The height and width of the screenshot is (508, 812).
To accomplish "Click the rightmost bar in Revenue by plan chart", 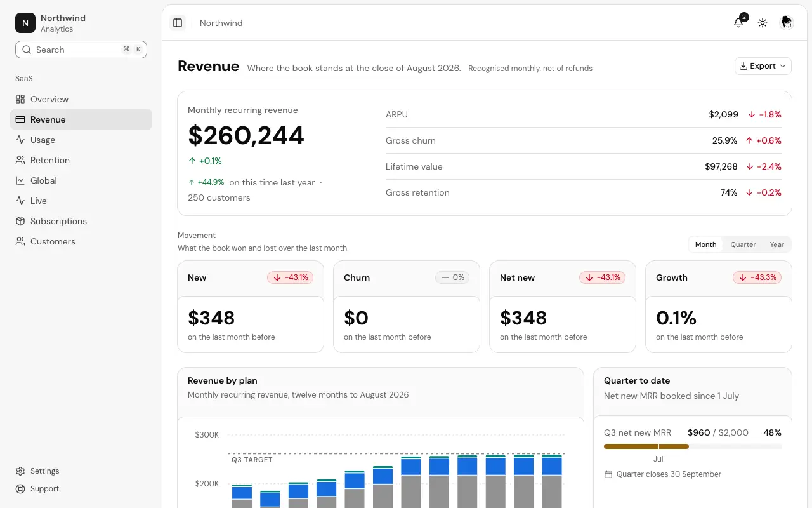I will point(552,481).
